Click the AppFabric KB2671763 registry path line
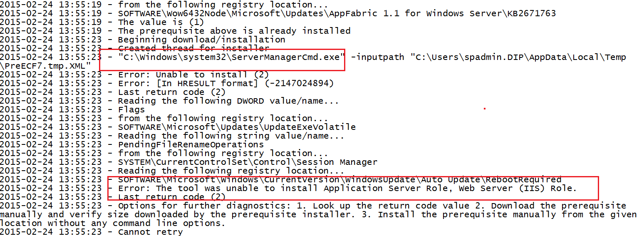 (x=337, y=14)
